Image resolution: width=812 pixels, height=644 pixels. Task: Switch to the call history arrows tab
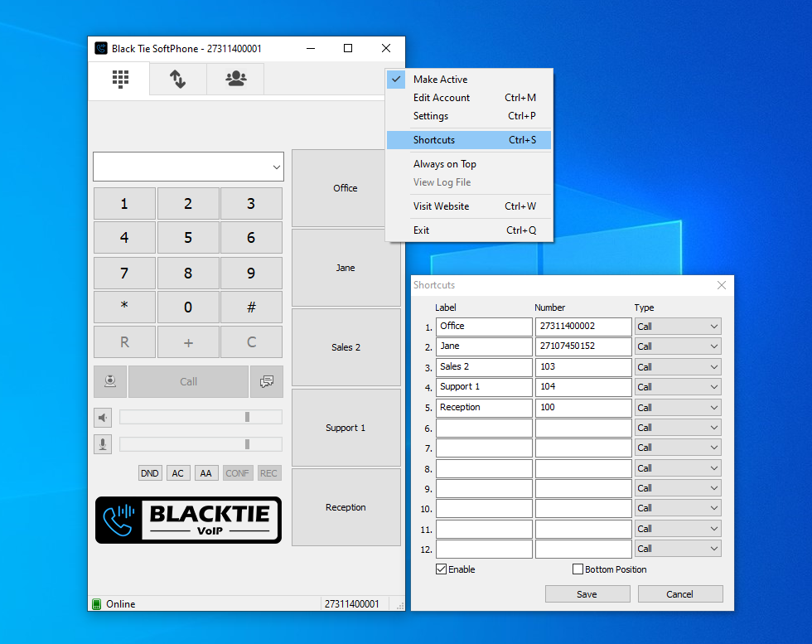pyautogui.click(x=177, y=79)
